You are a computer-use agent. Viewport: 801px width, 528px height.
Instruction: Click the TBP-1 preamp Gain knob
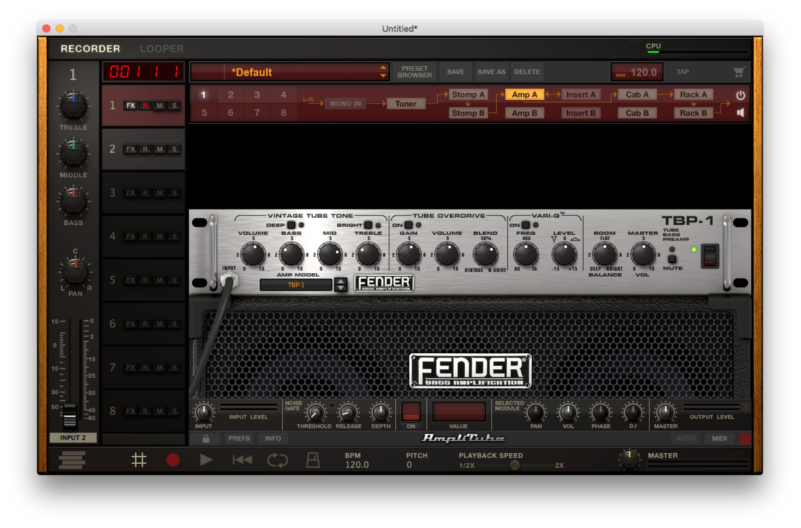(409, 254)
